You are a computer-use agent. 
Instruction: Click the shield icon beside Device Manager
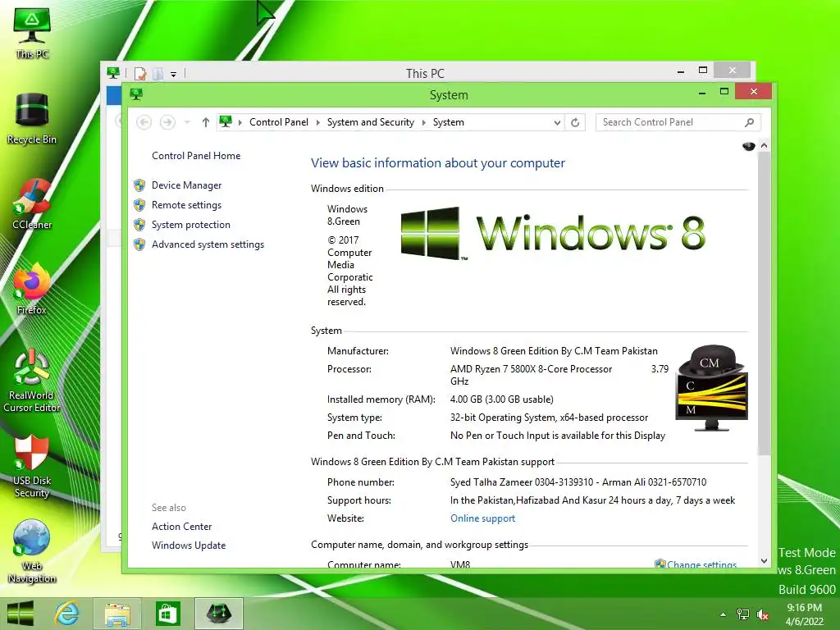139,185
